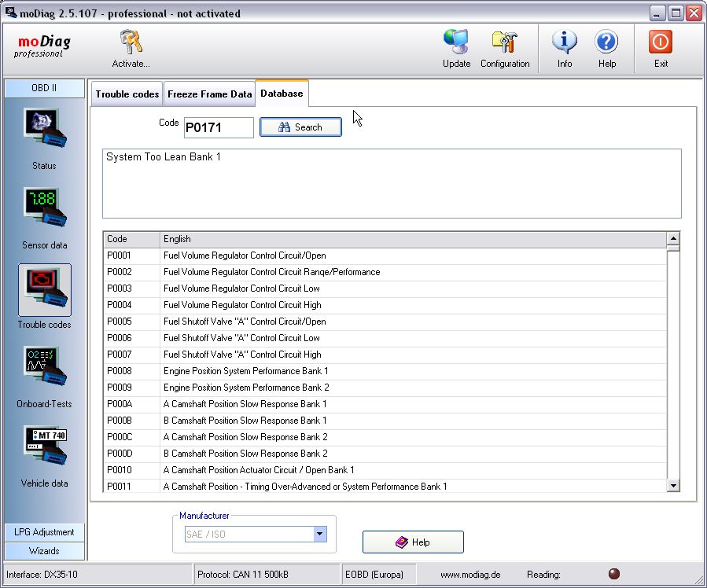
Task: Select row P0001 in the code list
Action: pyautogui.click(x=385, y=255)
